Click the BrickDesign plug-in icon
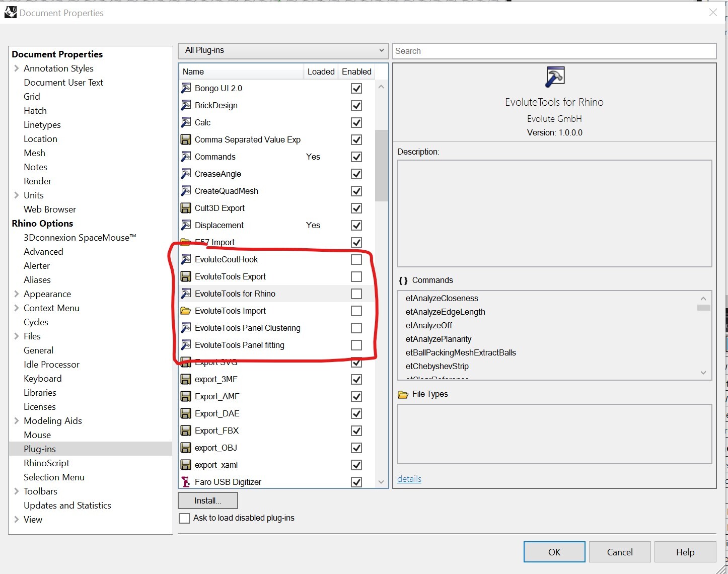 click(x=186, y=105)
